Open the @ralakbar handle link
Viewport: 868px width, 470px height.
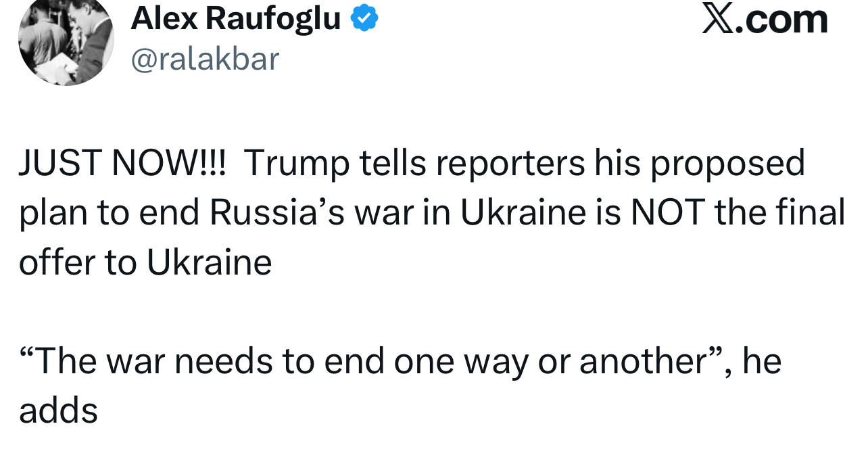tap(204, 59)
